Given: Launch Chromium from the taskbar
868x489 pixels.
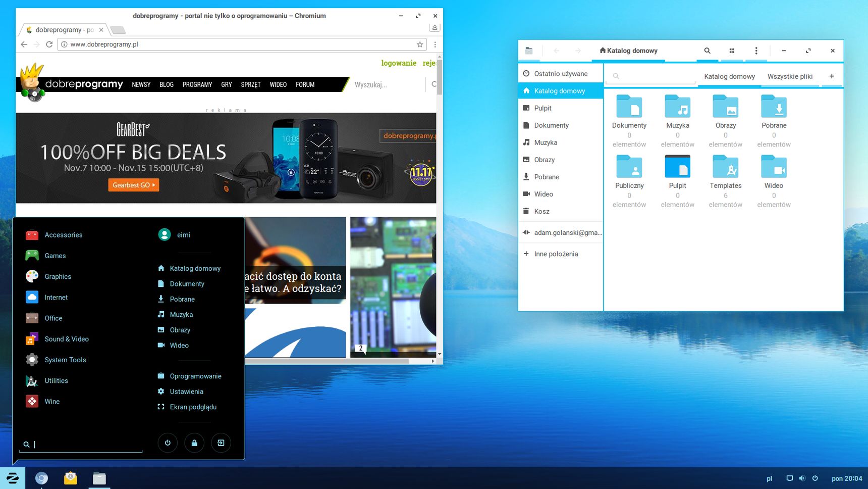Looking at the screenshot, I should [x=41, y=478].
